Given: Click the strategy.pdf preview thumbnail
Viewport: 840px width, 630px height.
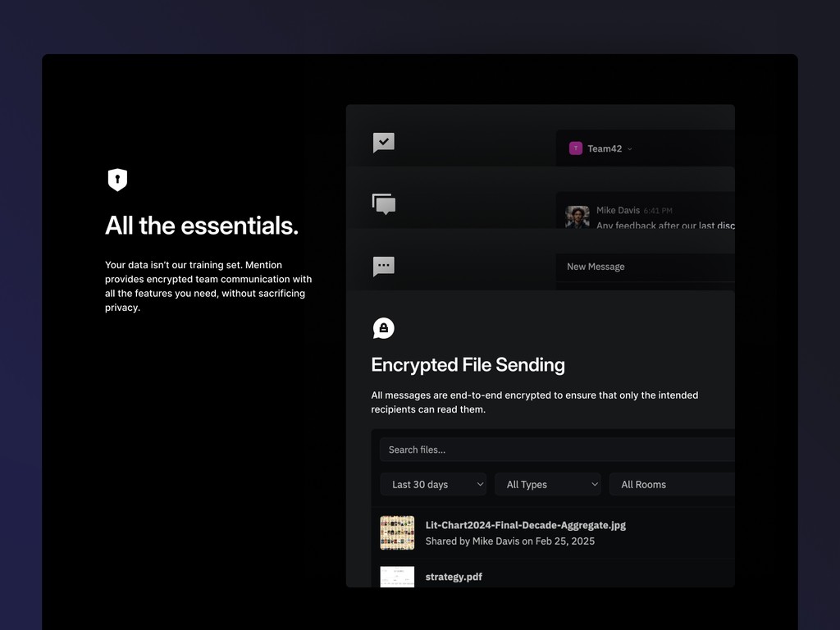Looking at the screenshot, I should click(x=397, y=577).
